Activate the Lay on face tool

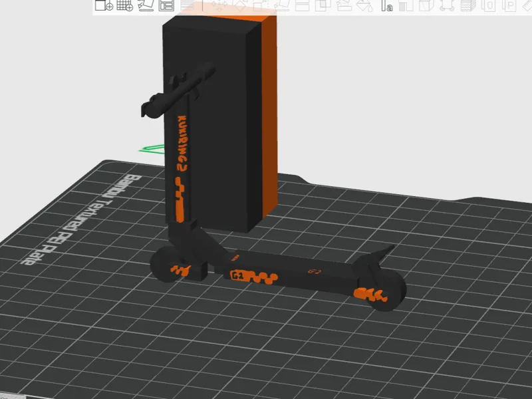coord(281,5)
